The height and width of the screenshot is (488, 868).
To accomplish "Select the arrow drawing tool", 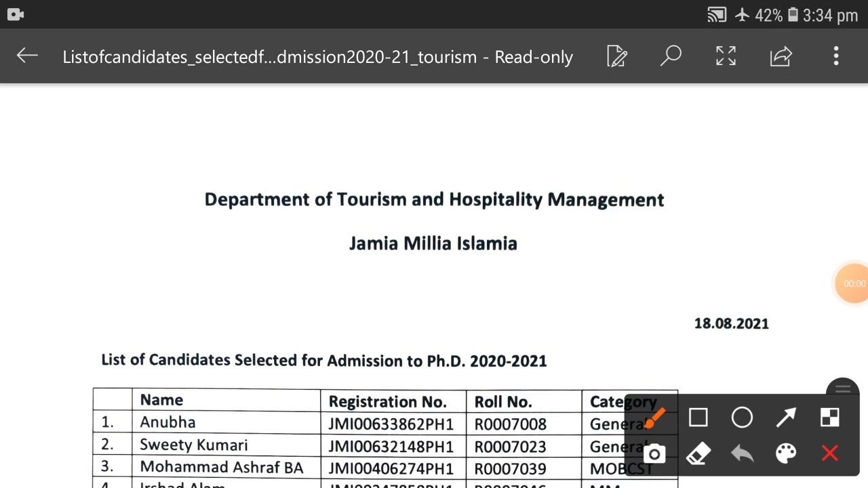I will 786,418.
